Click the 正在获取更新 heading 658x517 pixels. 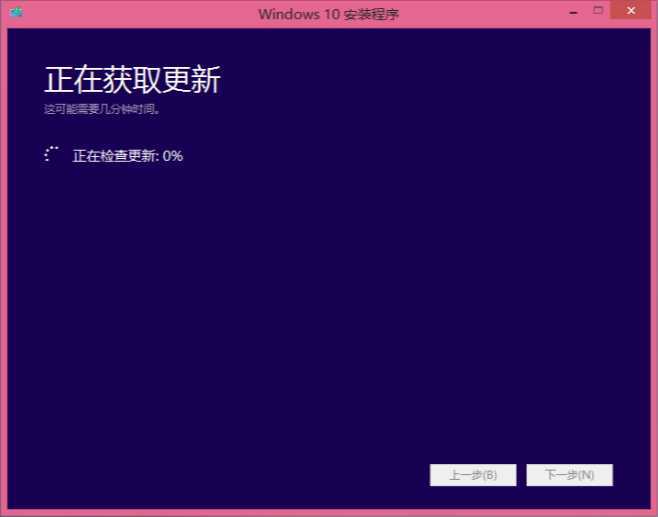click(132, 80)
